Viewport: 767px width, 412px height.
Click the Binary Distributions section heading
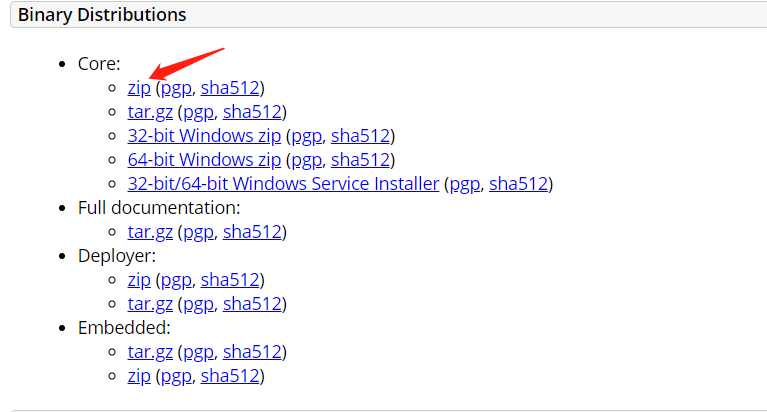click(x=102, y=15)
